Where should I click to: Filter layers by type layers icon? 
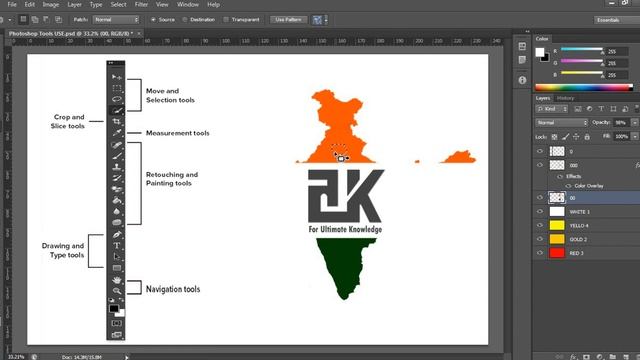601,109
